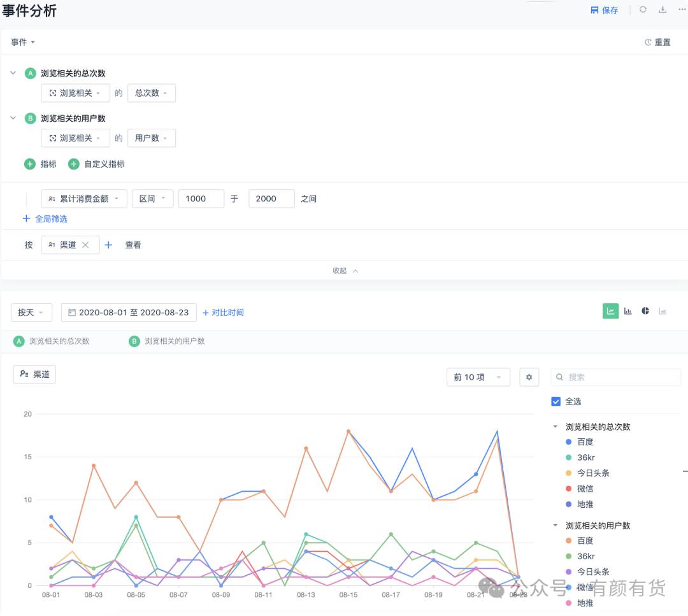Click the download icon in the header
The image size is (688, 616).
click(x=663, y=10)
